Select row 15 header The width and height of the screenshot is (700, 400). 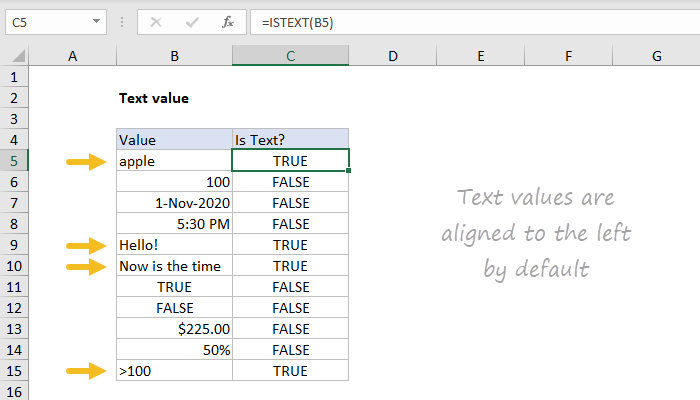14,371
